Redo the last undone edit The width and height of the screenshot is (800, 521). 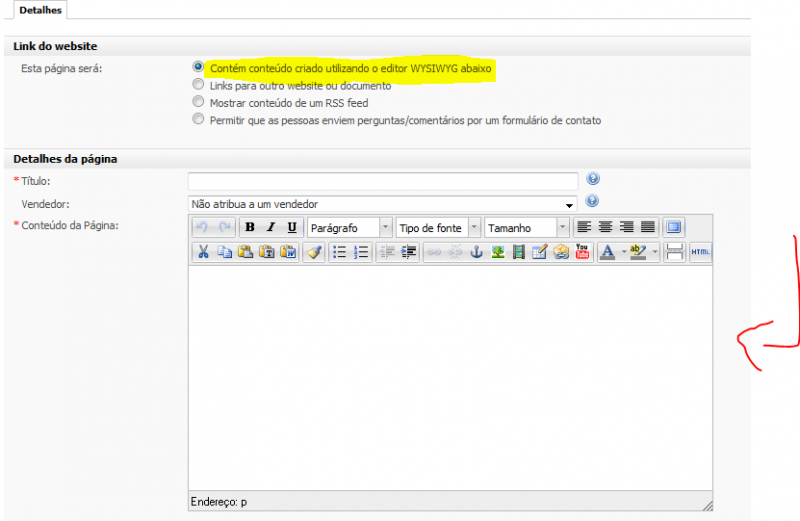(x=224, y=227)
